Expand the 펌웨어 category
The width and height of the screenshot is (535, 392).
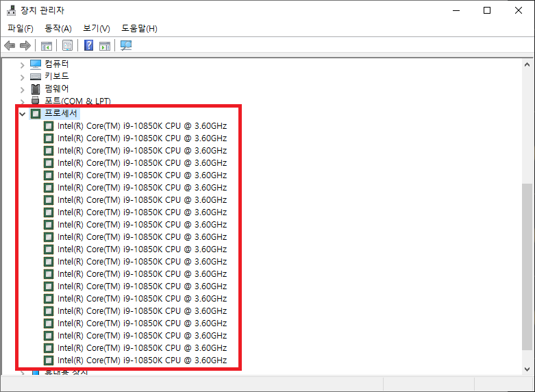(x=22, y=90)
